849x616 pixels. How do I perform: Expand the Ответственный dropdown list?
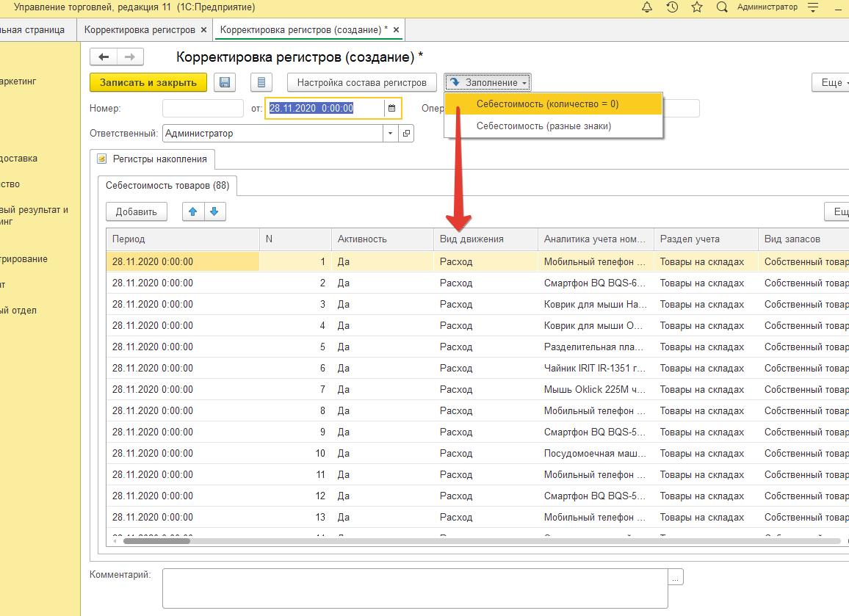coord(390,133)
